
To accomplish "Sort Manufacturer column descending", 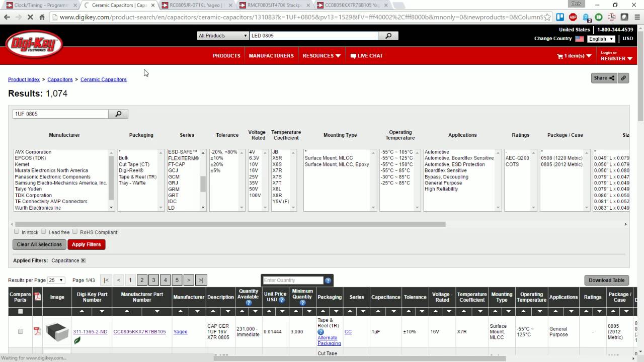I will click(198, 312).
